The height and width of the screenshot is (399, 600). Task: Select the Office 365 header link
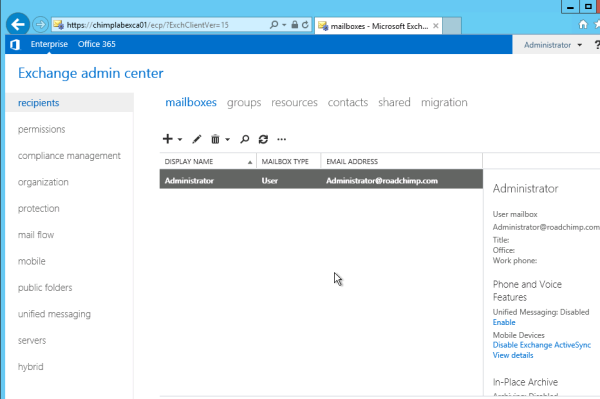(96, 44)
